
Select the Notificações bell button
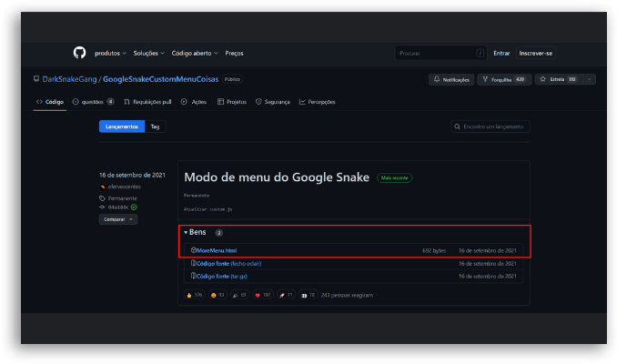[x=451, y=80]
